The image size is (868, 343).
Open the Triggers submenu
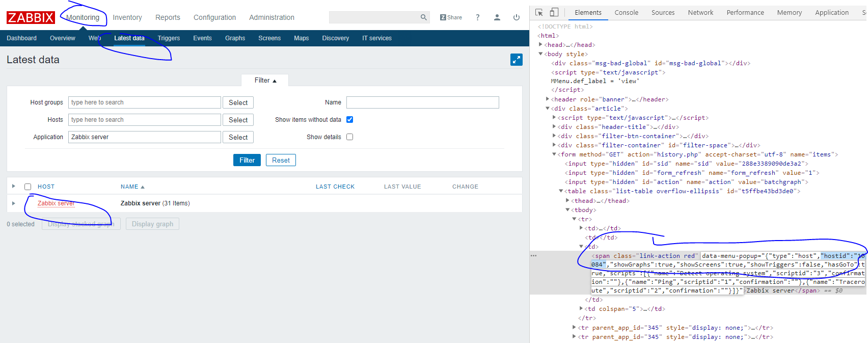[x=169, y=38]
